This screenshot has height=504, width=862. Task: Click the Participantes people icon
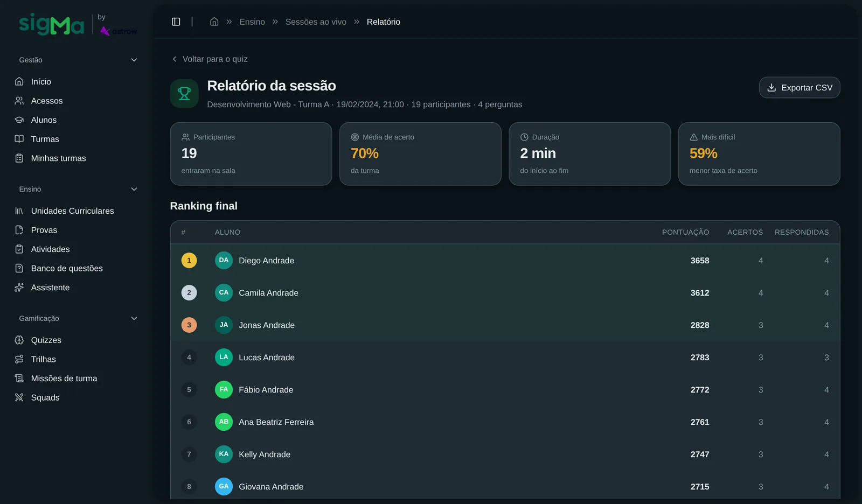(185, 137)
